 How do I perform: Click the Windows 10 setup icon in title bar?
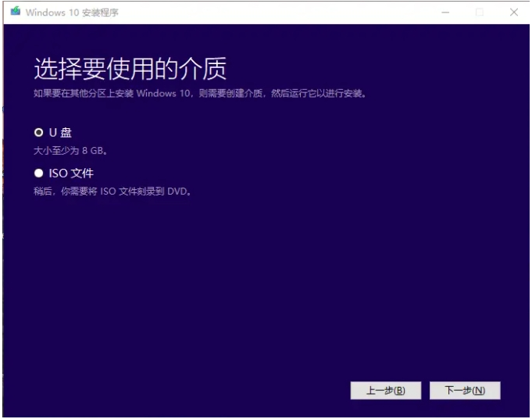[15, 12]
